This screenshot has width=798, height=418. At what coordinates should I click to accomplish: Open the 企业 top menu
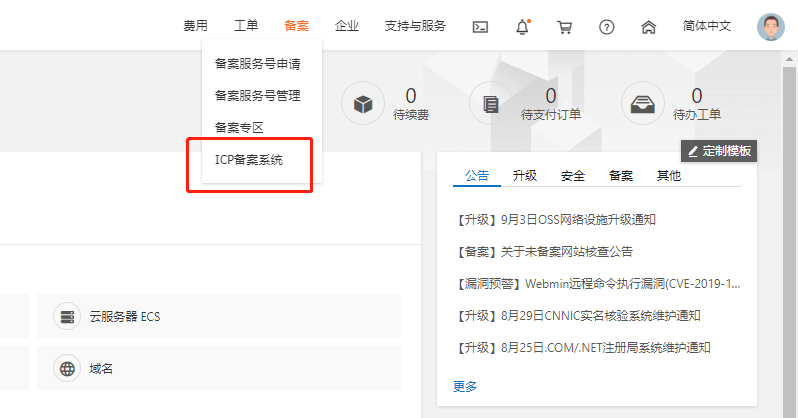pyautogui.click(x=347, y=25)
